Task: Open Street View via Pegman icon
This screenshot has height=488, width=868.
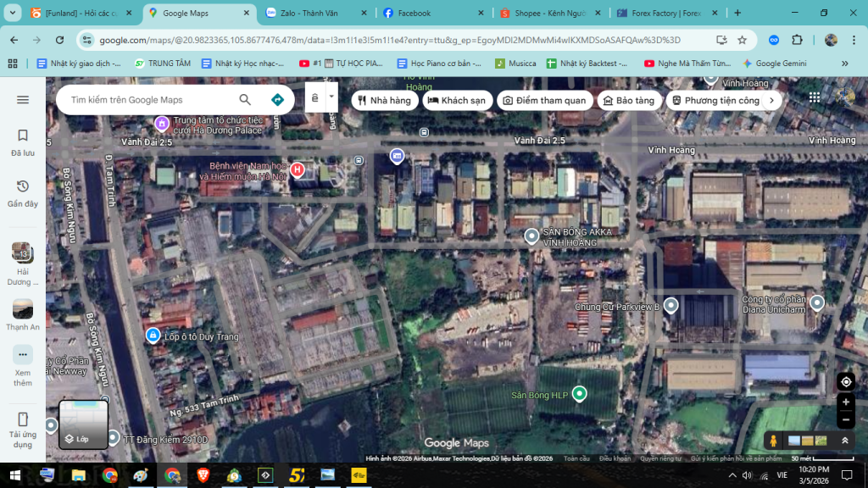Action: click(773, 441)
